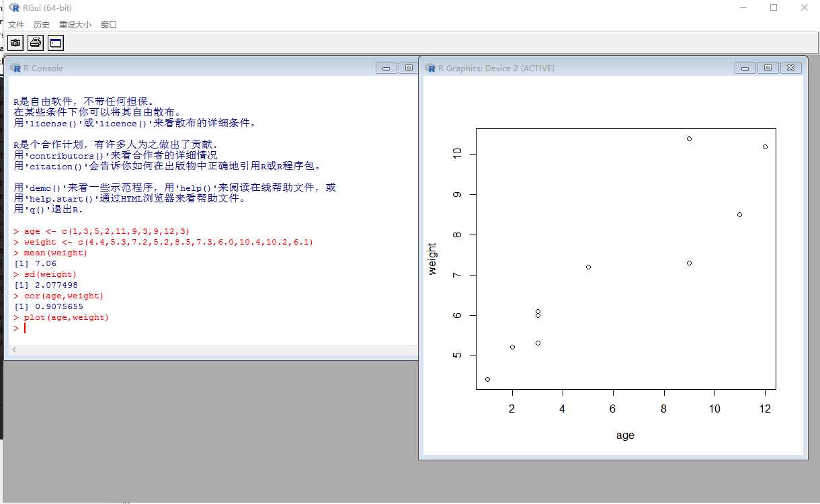Open the 窗口 menu

[x=109, y=24]
